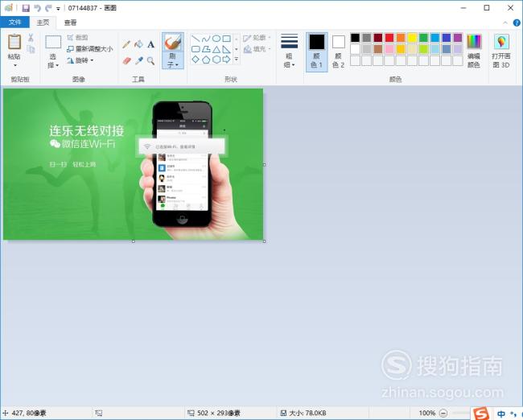The width and height of the screenshot is (523, 420).
Task: Pick the orange palette swatch
Action: [x=401, y=38]
